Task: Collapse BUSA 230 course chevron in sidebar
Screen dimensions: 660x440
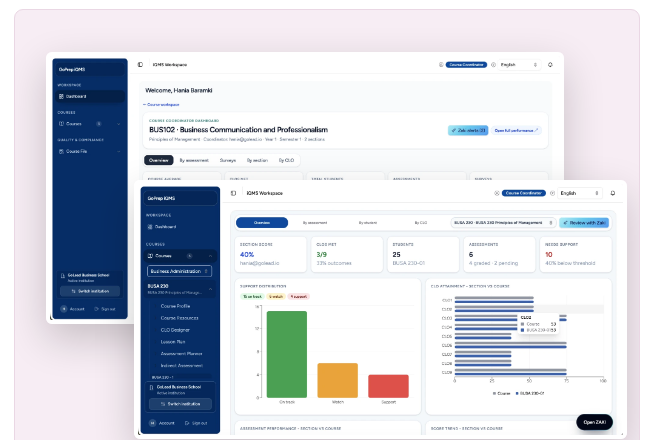Action: pos(210,289)
